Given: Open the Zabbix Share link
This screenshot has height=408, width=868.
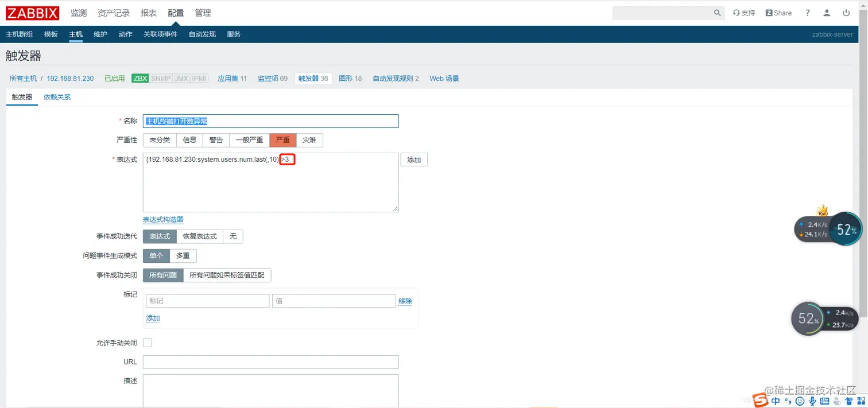Looking at the screenshot, I should point(779,13).
